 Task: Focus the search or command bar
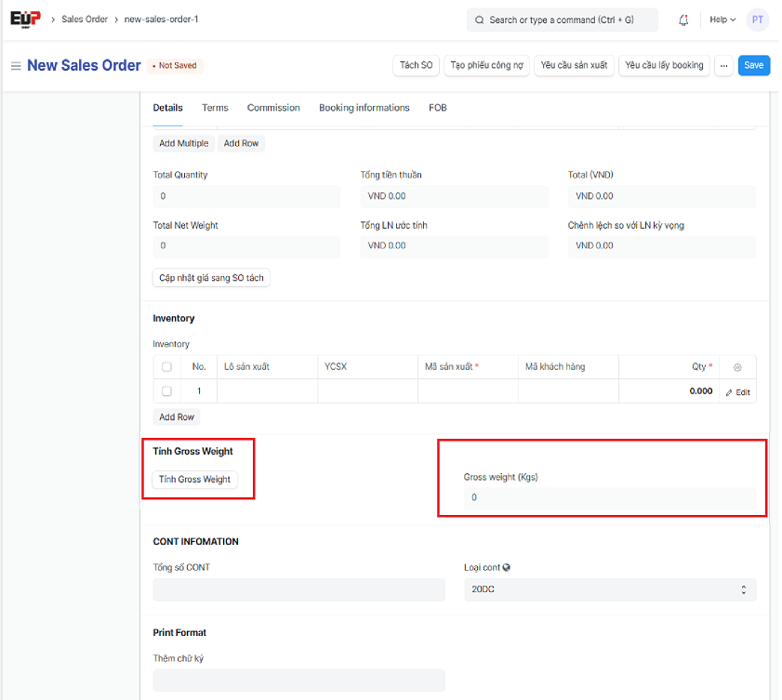tap(562, 20)
